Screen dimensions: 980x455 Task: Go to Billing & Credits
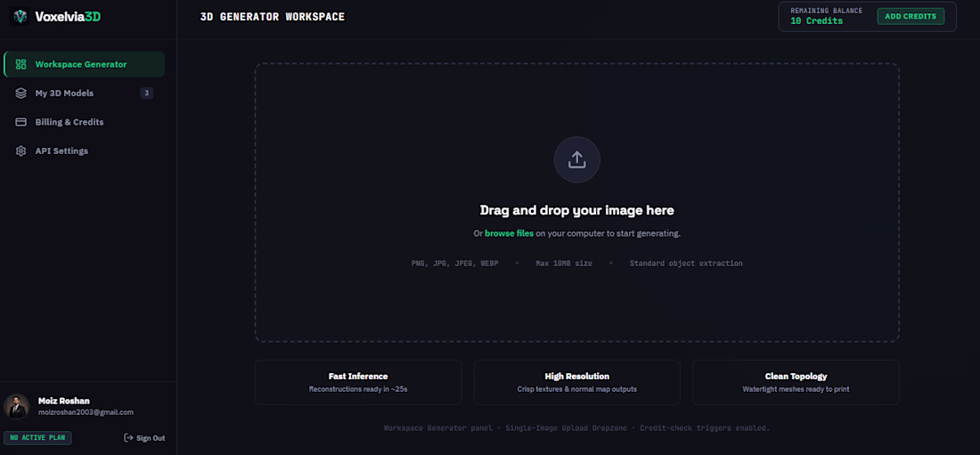[85, 122]
